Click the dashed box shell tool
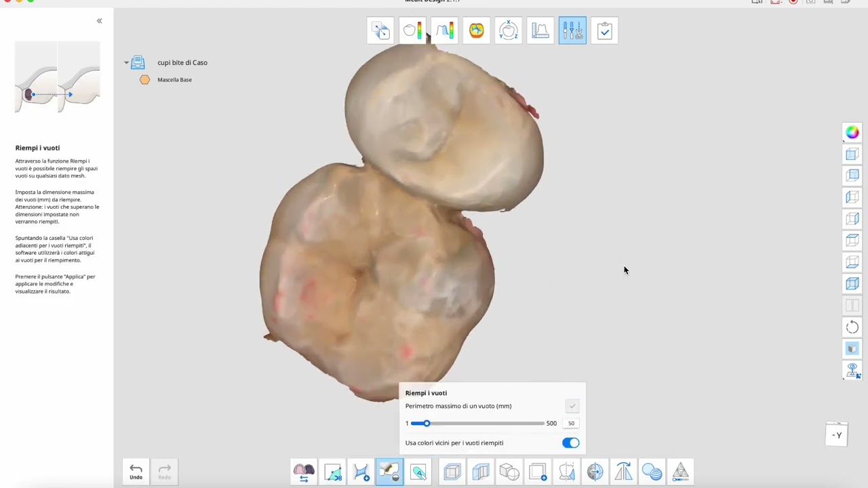Screen dimensions: 868x488 click(452, 472)
